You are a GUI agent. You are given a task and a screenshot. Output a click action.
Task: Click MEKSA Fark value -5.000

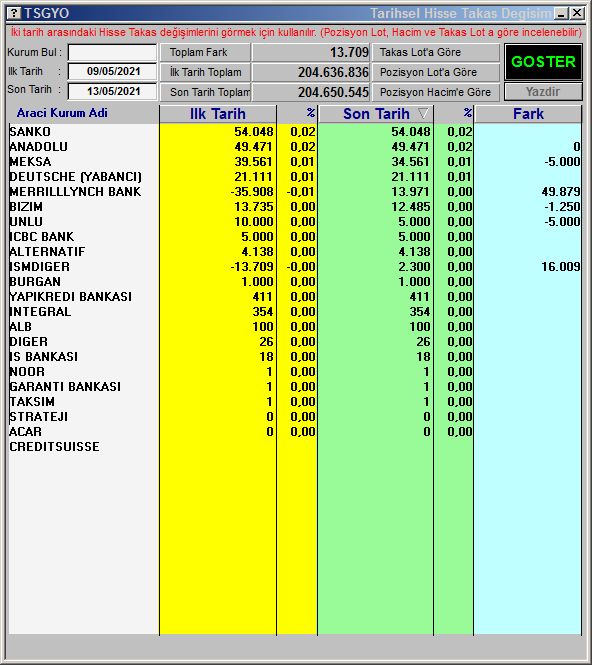[562, 162]
